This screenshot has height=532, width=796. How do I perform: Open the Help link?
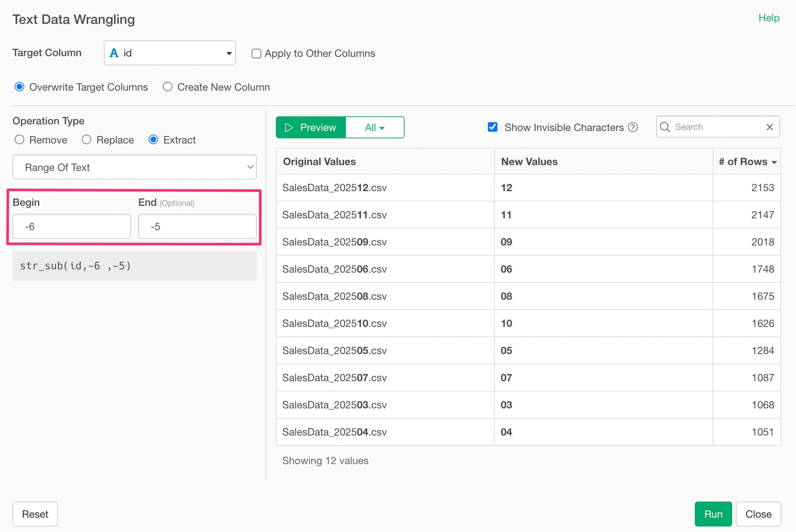pyautogui.click(x=769, y=18)
